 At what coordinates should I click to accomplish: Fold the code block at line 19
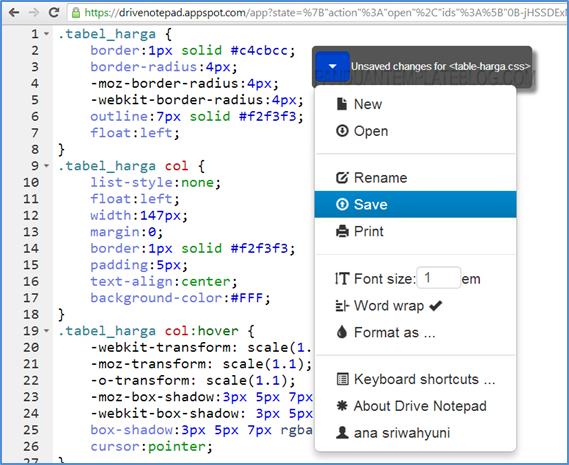coord(46,331)
